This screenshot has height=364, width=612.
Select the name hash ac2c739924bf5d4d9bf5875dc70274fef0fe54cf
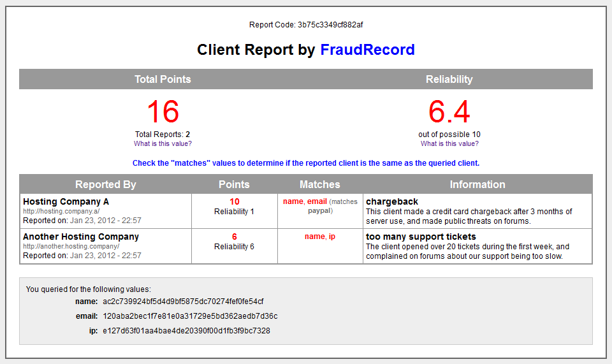click(x=183, y=301)
